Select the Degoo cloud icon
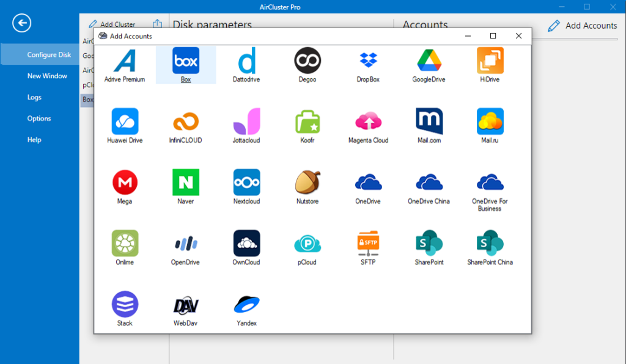 tap(307, 60)
